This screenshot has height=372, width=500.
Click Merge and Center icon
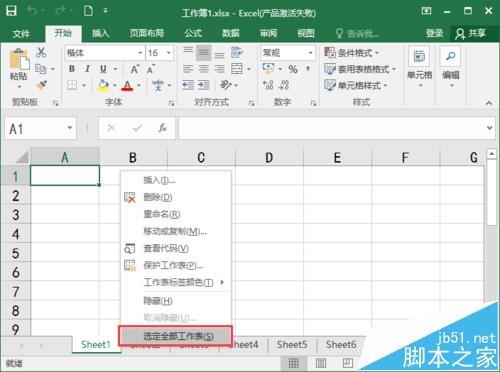(237, 69)
